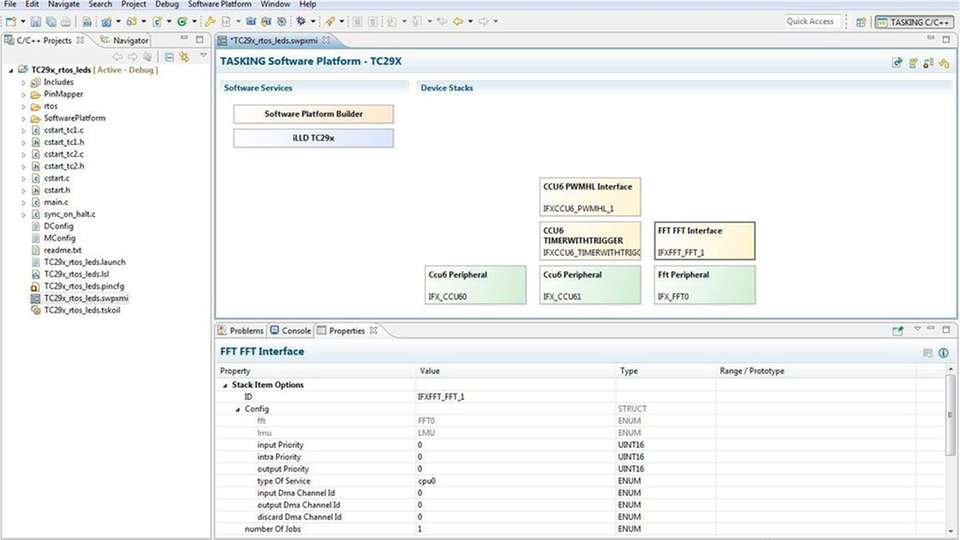The image size is (960, 540).
Task: Click the number Of Jobs property row
Action: click(582, 529)
